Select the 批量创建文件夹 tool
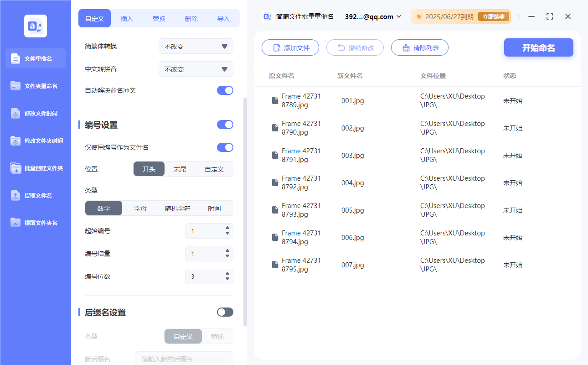 pos(35,168)
